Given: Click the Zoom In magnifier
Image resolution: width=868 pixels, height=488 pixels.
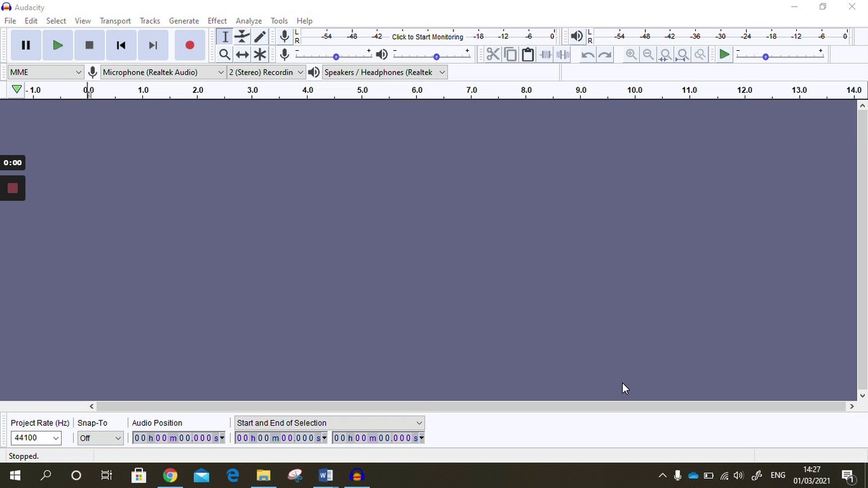Looking at the screenshot, I should coord(631,54).
